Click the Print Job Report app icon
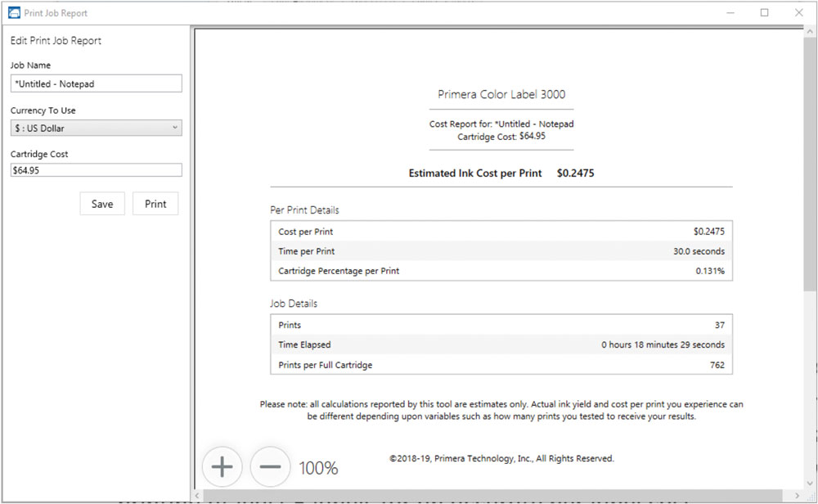The image size is (818, 504). [x=14, y=12]
